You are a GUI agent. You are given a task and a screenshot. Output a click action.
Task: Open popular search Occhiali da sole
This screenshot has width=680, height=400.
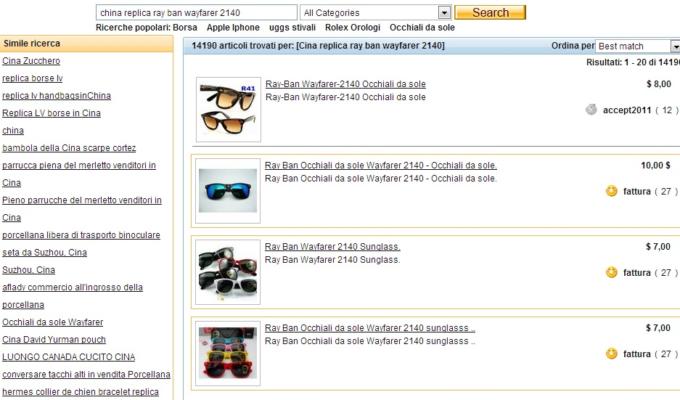(422, 27)
